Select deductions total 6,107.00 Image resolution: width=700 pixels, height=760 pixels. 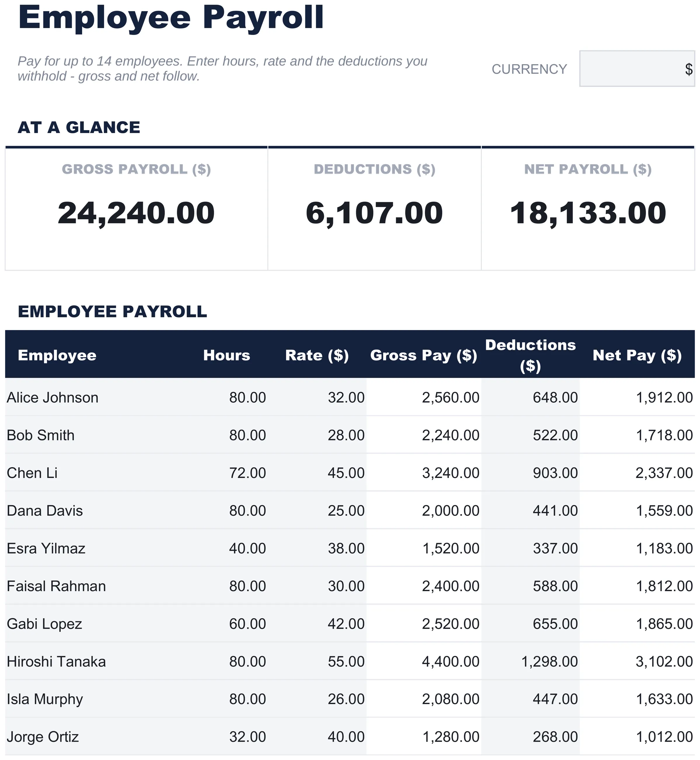(374, 213)
